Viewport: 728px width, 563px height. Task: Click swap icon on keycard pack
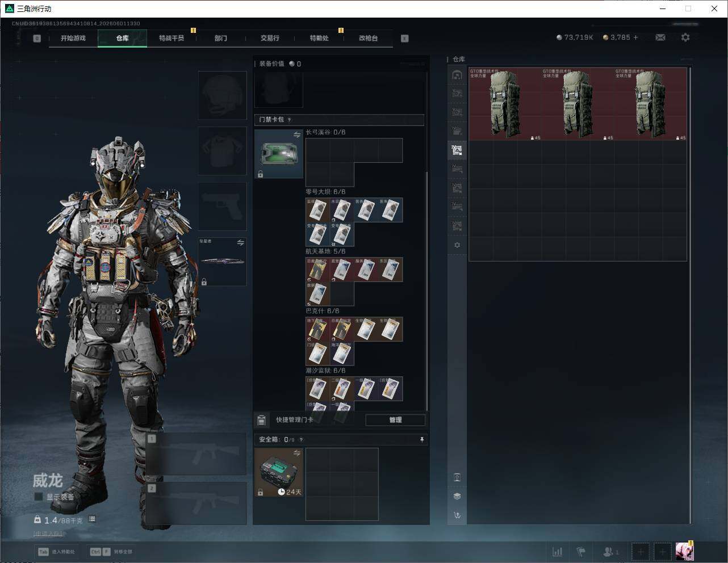(x=297, y=135)
